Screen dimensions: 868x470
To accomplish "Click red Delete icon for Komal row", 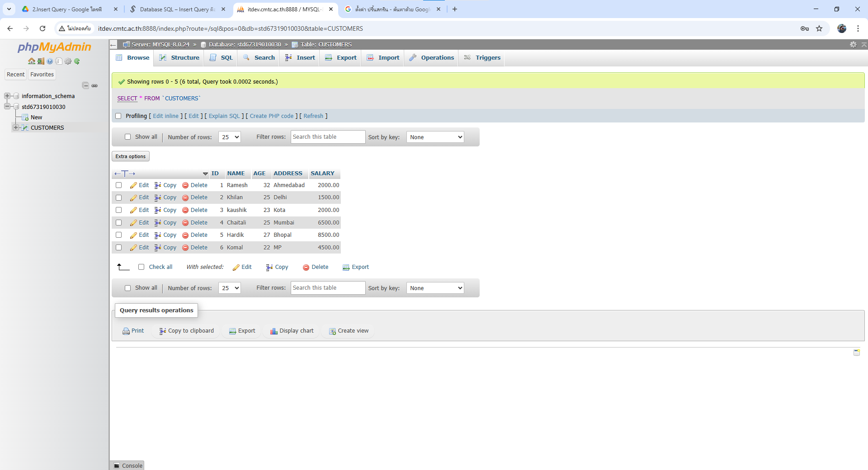I will (x=185, y=248).
